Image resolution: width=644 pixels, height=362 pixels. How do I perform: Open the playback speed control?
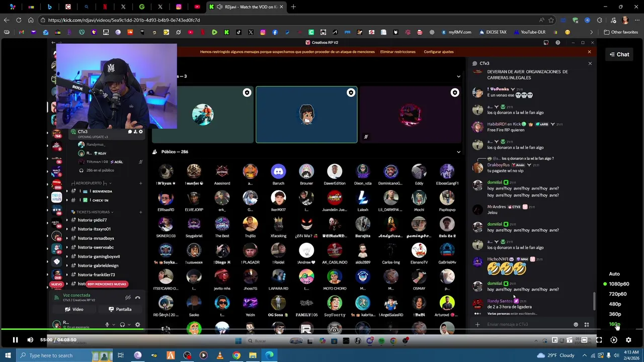(x=614, y=340)
